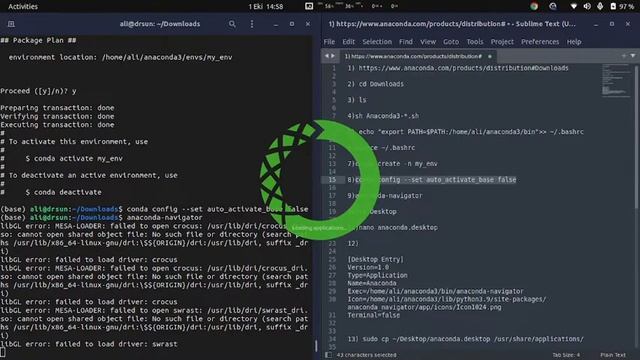Click the volume speaker icon
Viewport: 640px width, 360px height.
click(587, 6)
